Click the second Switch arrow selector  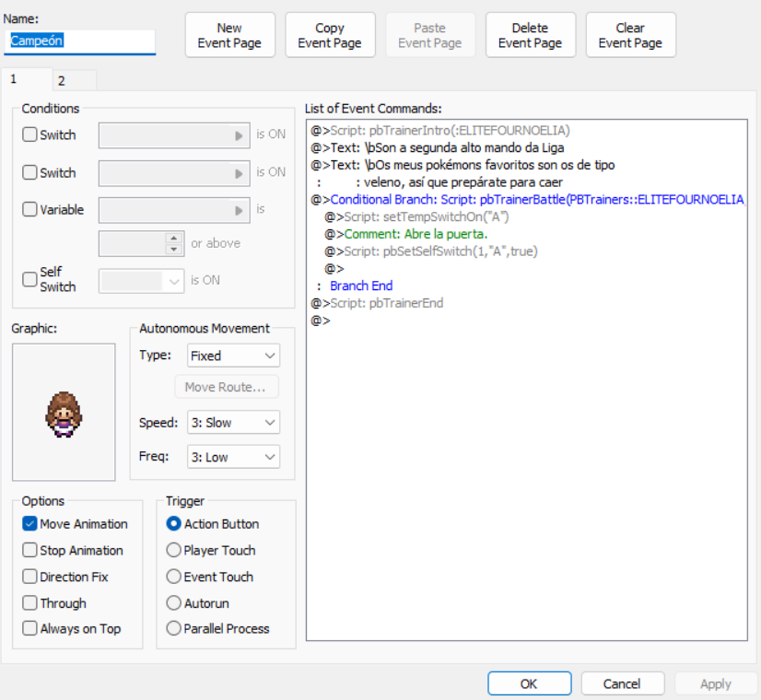pyautogui.click(x=240, y=173)
